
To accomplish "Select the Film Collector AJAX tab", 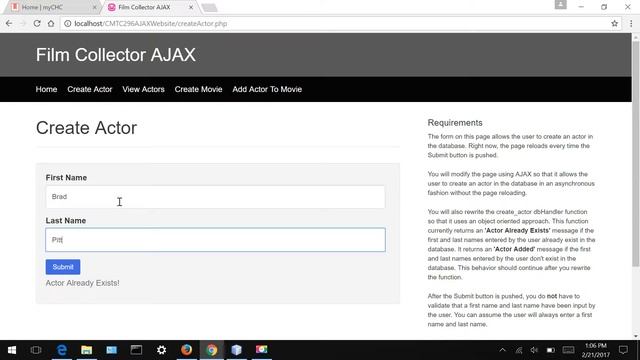I will click(x=149, y=7).
